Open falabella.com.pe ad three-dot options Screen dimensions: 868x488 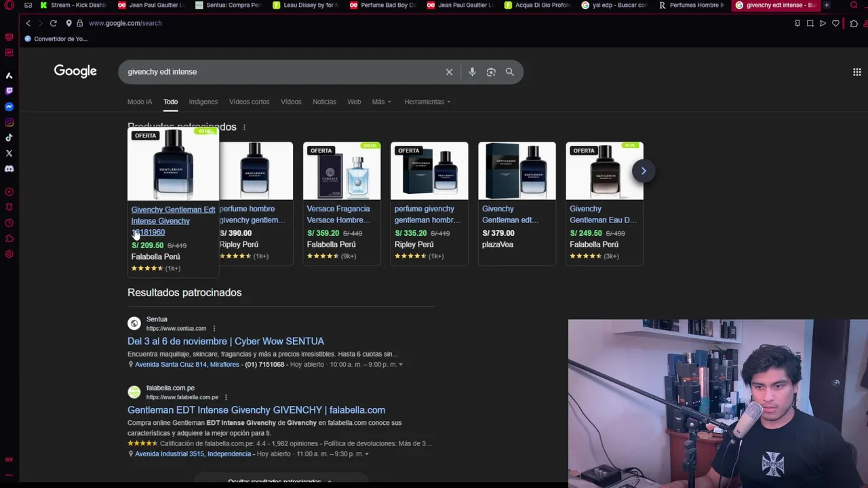[226, 397]
